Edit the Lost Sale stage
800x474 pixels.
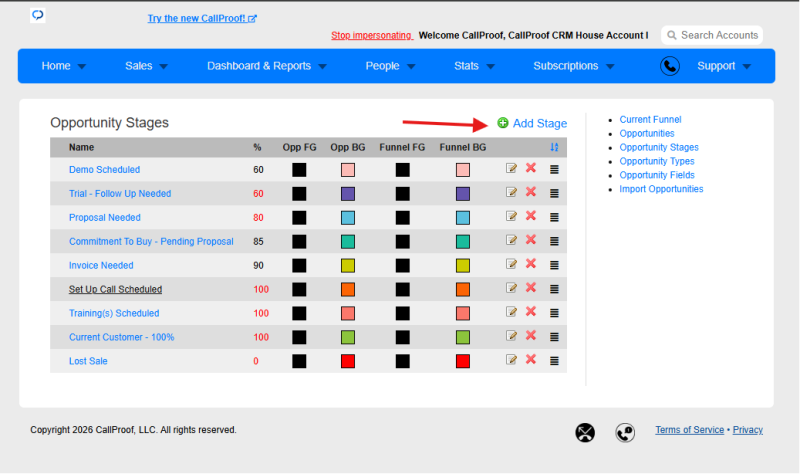(511, 360)
